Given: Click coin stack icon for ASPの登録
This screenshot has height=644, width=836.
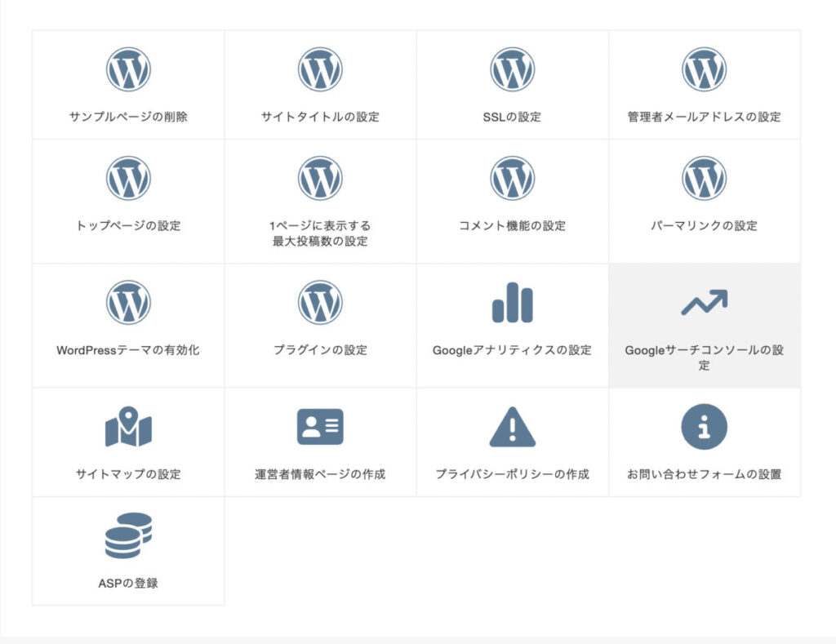Looking at the screenshot, I should point(128,535).
